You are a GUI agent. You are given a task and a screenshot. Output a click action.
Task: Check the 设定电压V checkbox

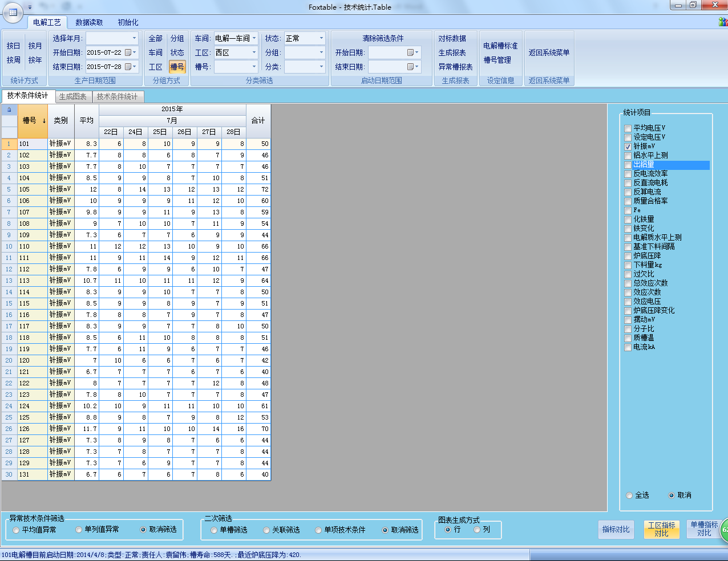pyautogui.click(x=628, y=137)
